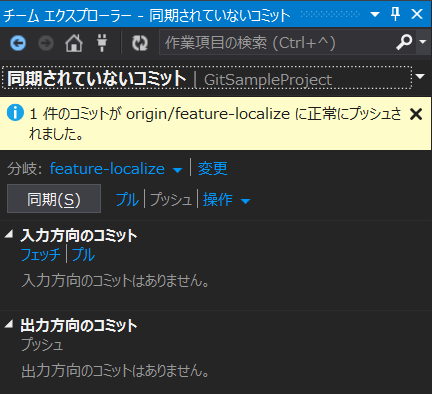
Task: Open the feature-localize branch dropdown
Action: 116,169
